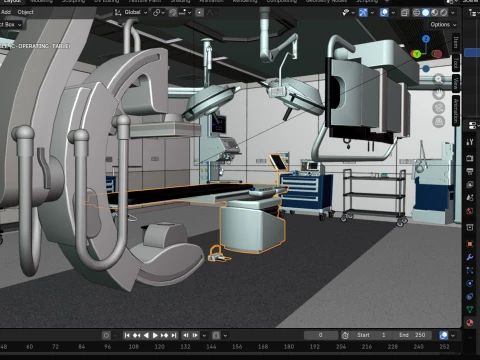Open the timeline overlay dropdown arrow
480x360 pixels.
[453, 335]
